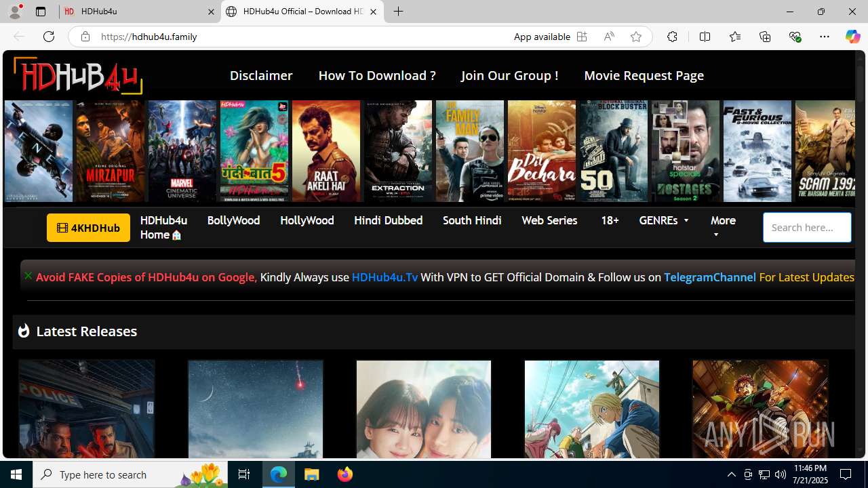Open the Movie Request Page
This screenshot has width=868, height=488.
[644, 75]
